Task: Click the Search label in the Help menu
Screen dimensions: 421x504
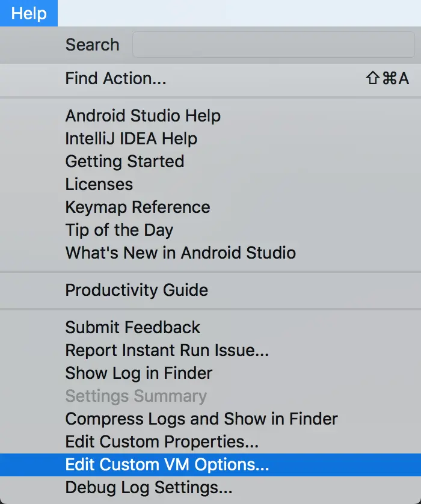Action: 92,45
